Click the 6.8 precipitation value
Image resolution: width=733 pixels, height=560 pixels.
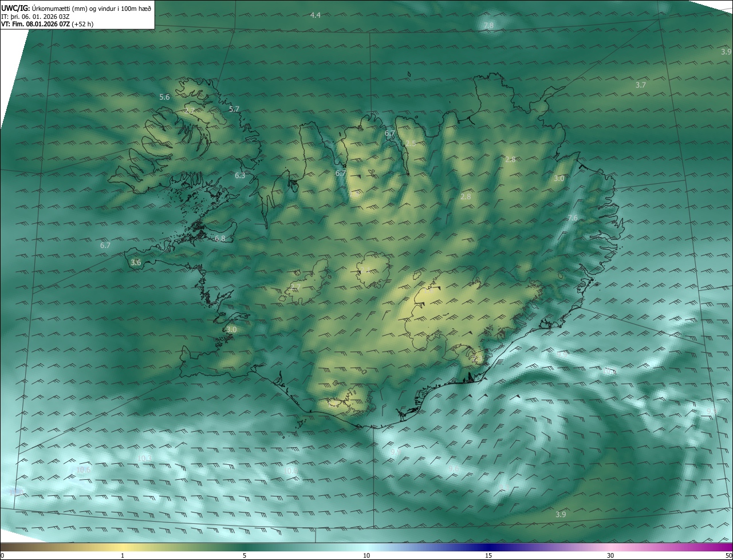tap(220, 239)
